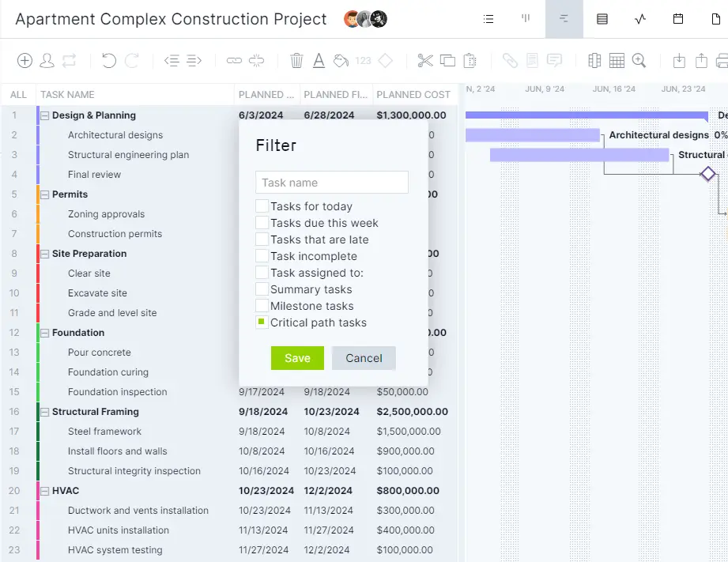Click the notes document icon

click(x=532, y=61)
